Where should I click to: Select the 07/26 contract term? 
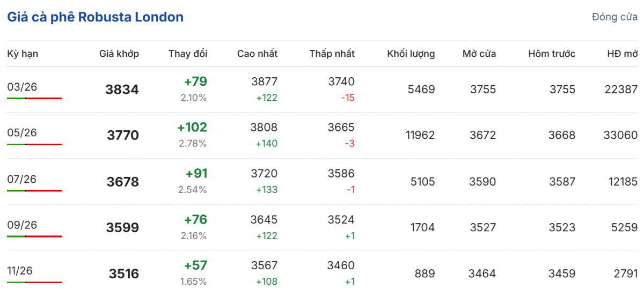pyautogui.click(x=23, y=179)
